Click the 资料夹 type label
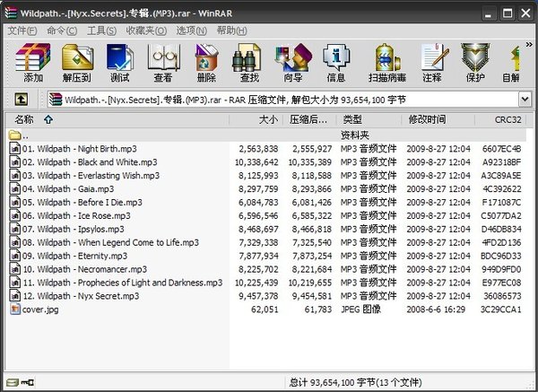Image resolution: width=538 pixels, height=392 pixels. [x=355, y=135]
